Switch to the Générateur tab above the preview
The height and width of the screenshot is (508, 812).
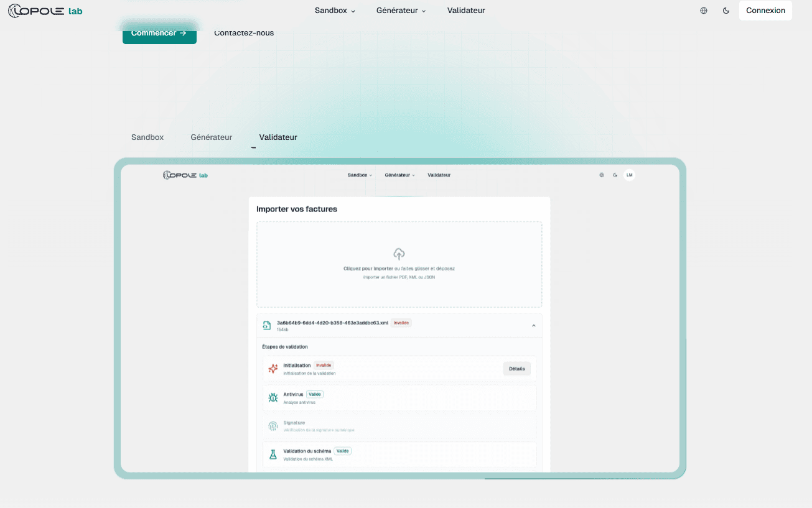[x=212, y=137]
